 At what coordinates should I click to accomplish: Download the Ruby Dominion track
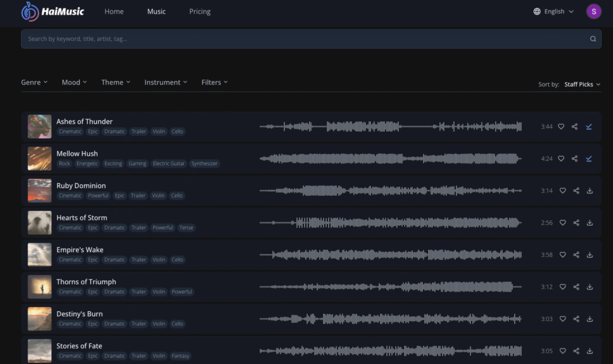point(590,190)
